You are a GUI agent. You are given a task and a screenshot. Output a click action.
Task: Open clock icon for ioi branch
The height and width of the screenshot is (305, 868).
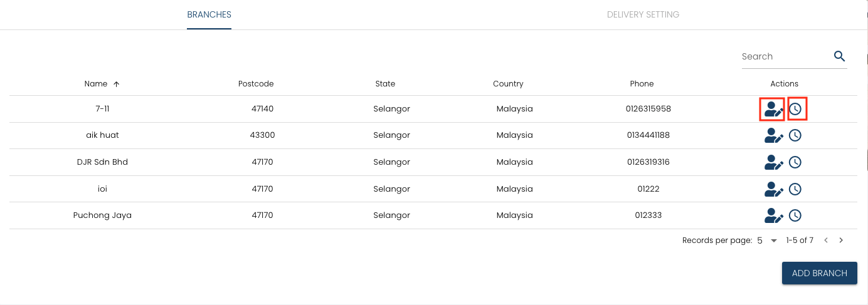coord(795,189)
